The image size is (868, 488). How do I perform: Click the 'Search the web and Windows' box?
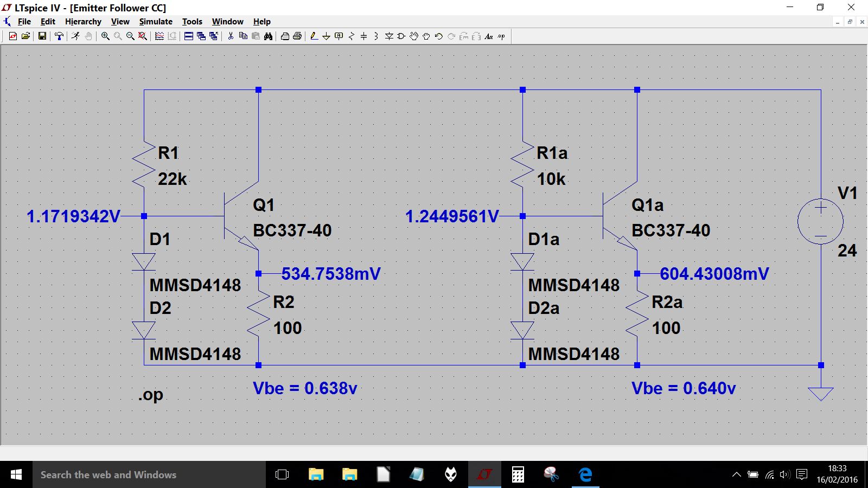tap(149, 475)
